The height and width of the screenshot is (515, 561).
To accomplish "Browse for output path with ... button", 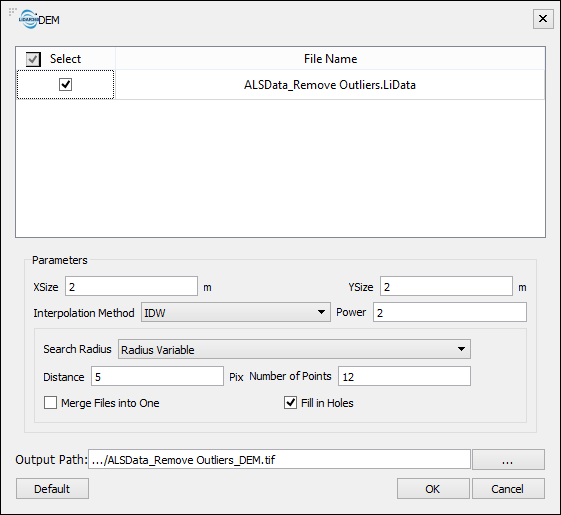I will (508, 460).
